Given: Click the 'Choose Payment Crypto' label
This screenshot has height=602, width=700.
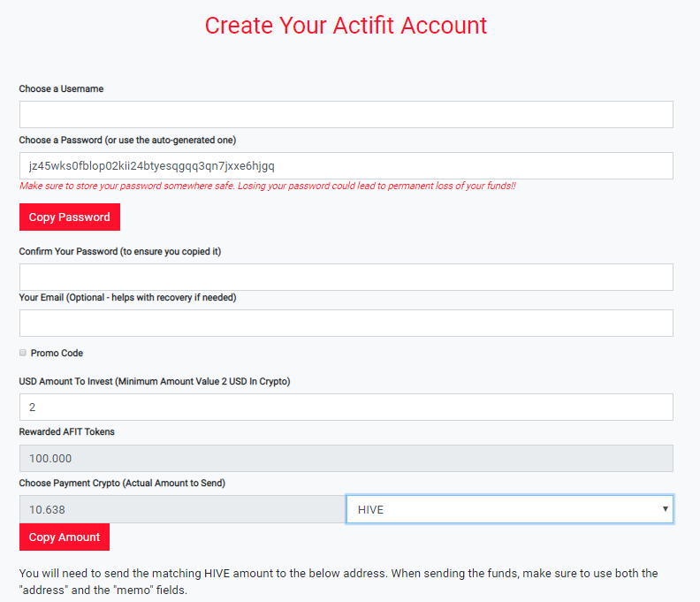Looking at the screenshot, I should pyautogui.click(x=122, y=484).
